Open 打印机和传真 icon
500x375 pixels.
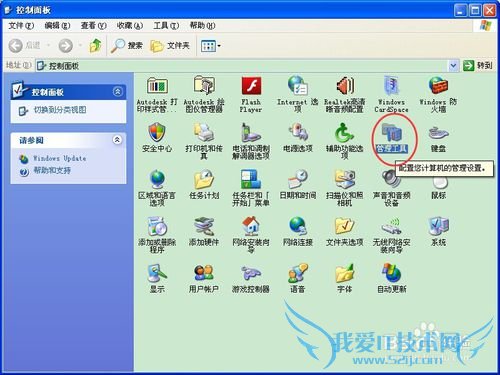coord(204,132)
